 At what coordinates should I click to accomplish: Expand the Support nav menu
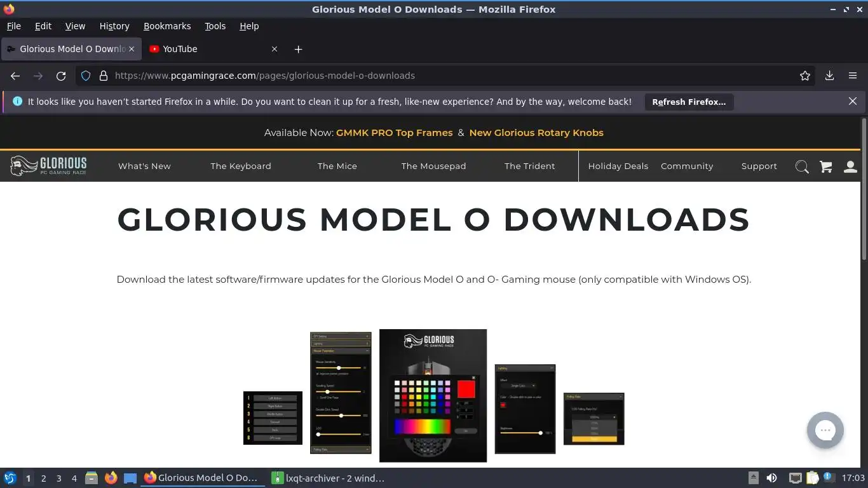click(x=759, y=166)
